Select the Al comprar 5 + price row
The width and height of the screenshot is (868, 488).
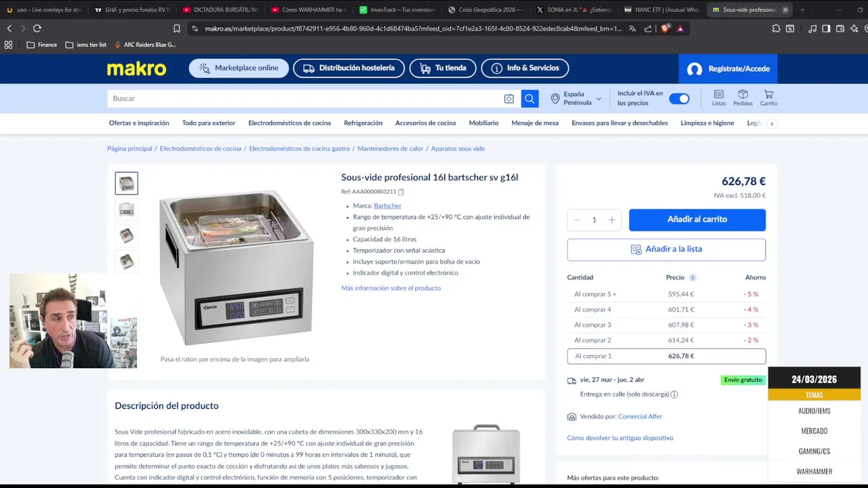pyautogui.click(x=667, y=294)
